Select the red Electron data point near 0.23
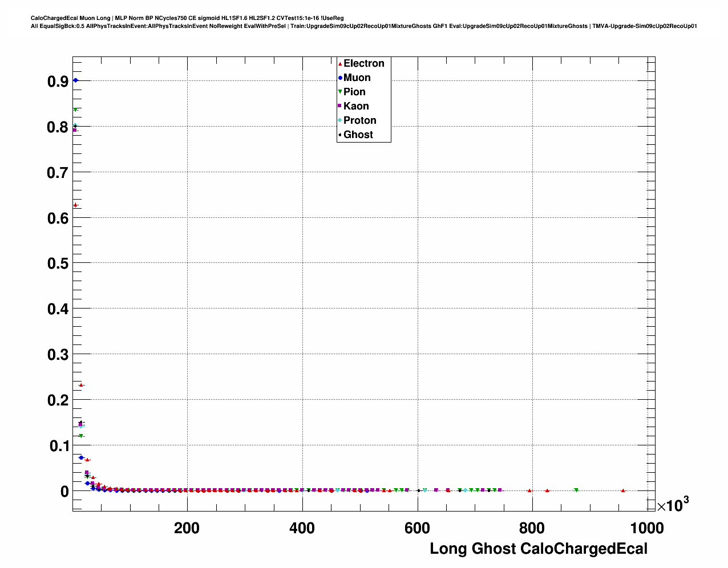This screenshot has height=568, width=728. 81,385
